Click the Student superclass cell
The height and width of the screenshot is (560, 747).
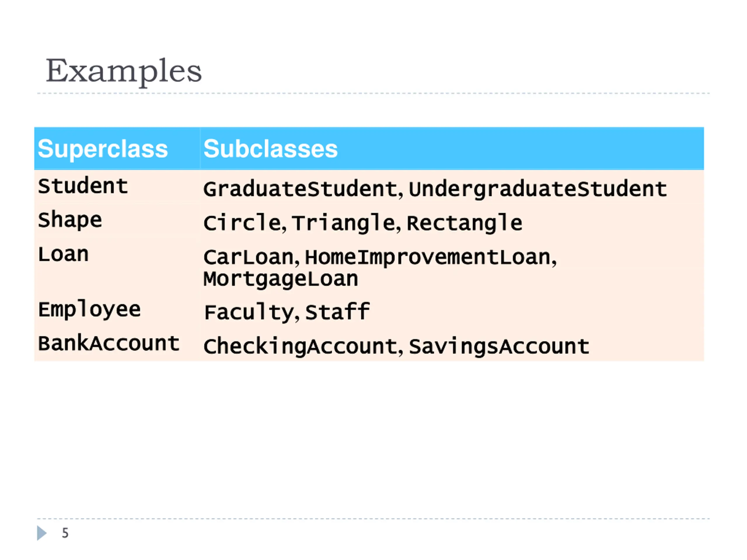(117, 186)
